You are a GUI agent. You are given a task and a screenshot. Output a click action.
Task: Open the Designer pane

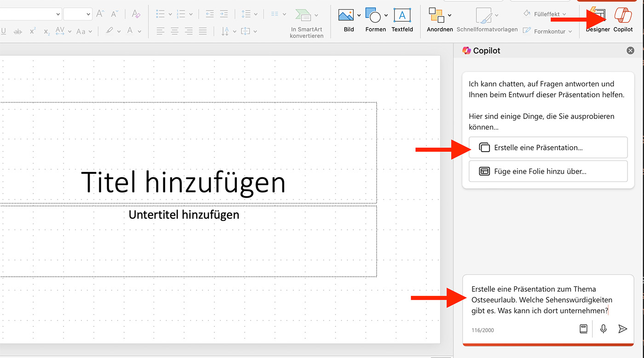[598, 19]
